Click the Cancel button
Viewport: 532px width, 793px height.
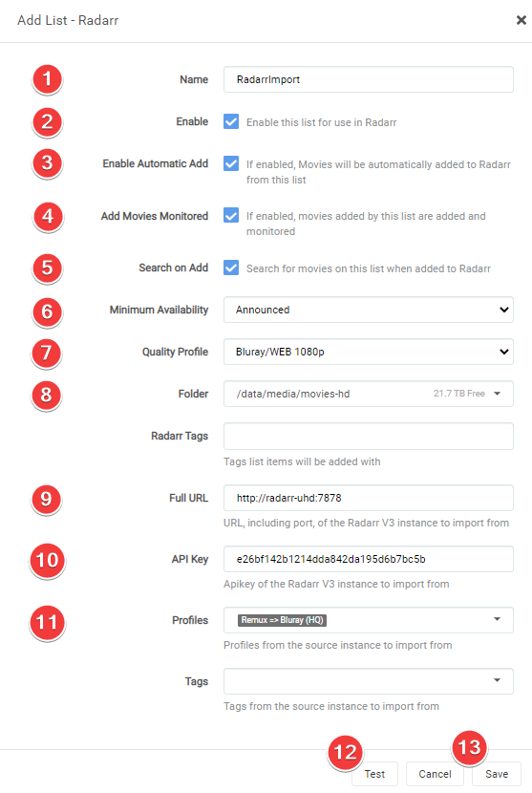pyautogui.click(x=435, y=774)
